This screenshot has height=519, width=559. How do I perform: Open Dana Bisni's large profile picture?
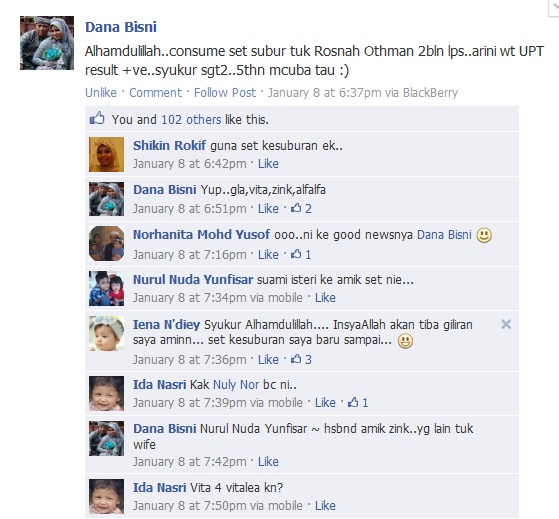click(x=47, y=43)
